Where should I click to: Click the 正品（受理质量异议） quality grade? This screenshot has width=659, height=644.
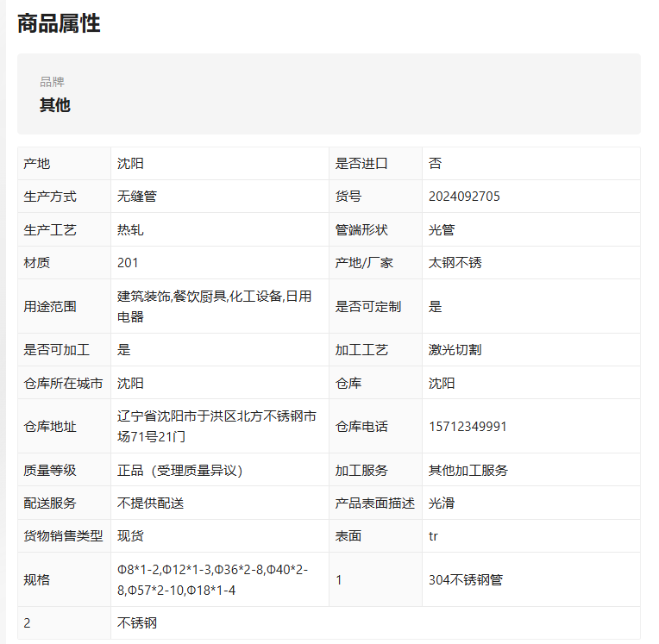point(180,470)
